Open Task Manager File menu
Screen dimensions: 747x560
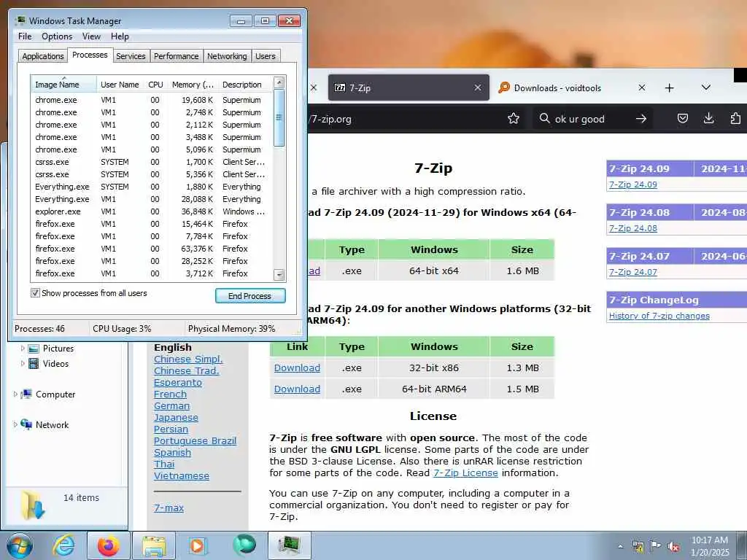[x=25, y=36]
